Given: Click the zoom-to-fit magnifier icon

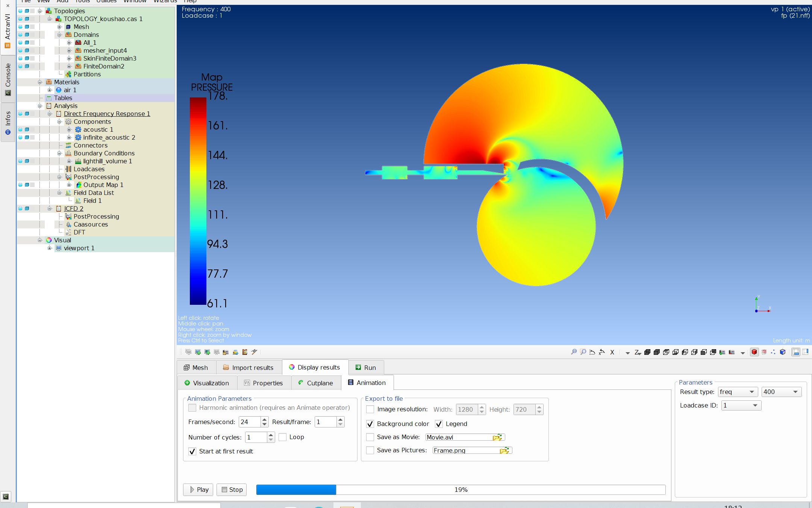Looking at the screenshot, I should 574,352.
